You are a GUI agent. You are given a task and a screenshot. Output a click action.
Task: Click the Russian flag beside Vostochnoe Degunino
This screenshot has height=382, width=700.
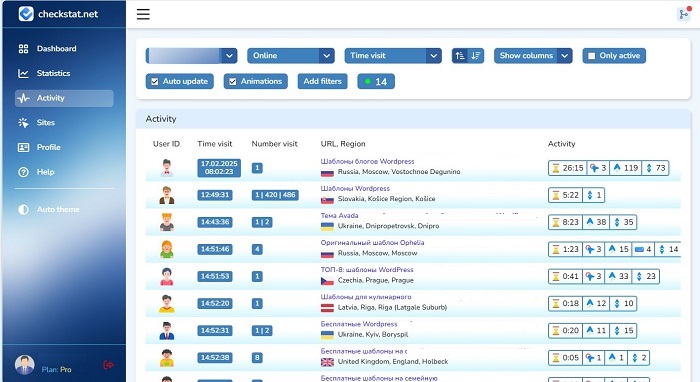pos(327,173)
